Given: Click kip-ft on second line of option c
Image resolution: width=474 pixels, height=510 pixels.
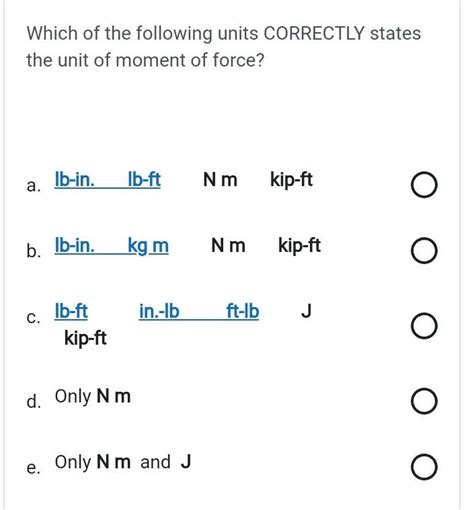Looking at the screenshot, I should (86, 339).
